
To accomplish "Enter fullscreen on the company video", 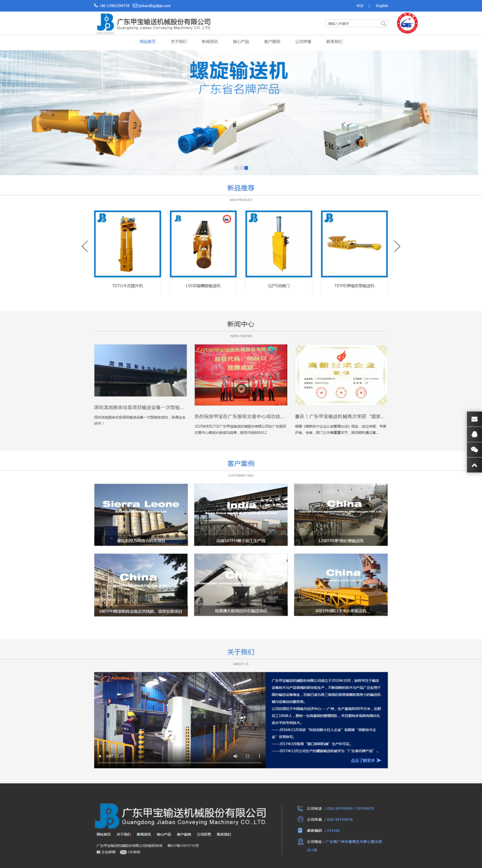I will point(247,756).
